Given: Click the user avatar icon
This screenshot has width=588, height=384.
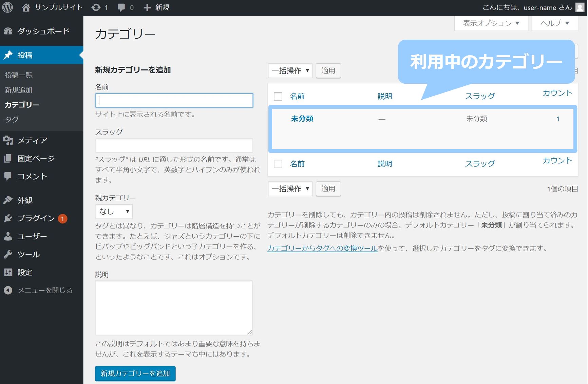Looking at the screenshot, I should pyautogui.click(x=580, y=7).
